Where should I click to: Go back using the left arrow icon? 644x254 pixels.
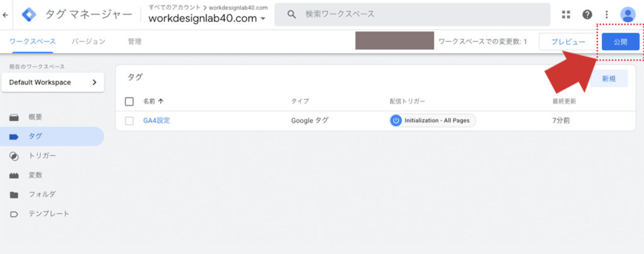(x=5, y=14)
